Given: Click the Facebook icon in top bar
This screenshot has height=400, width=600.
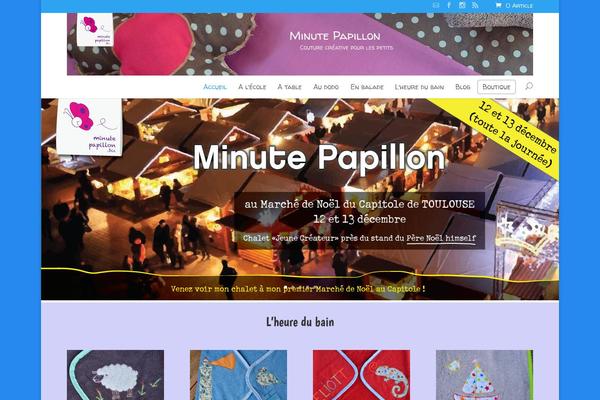Looking at the screenshot, I should click(x=449, y=5).
